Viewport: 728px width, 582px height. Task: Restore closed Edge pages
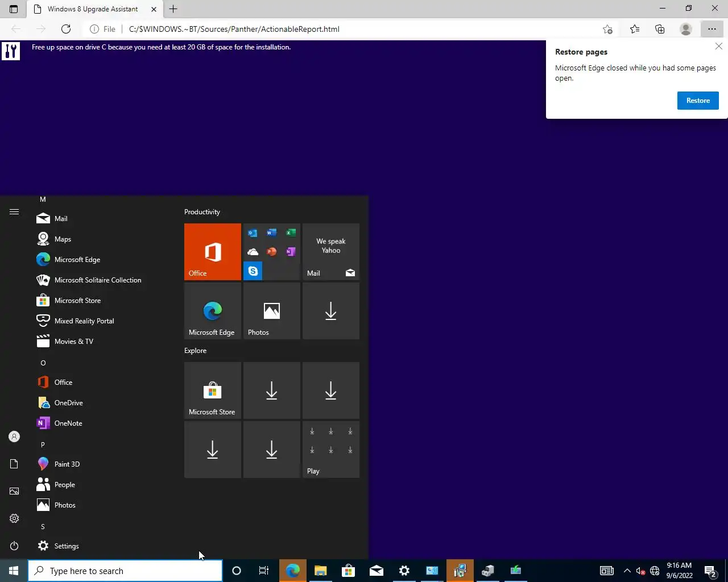point(698,101)
